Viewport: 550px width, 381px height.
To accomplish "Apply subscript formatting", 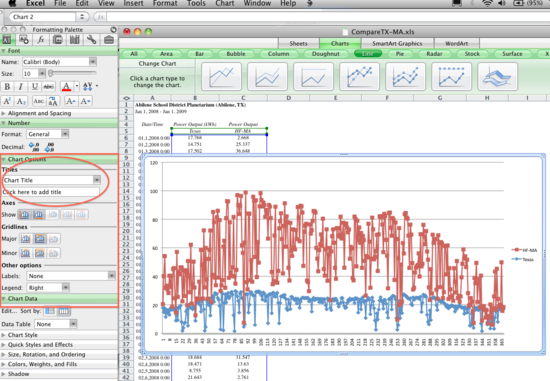I will pos(21,101).
